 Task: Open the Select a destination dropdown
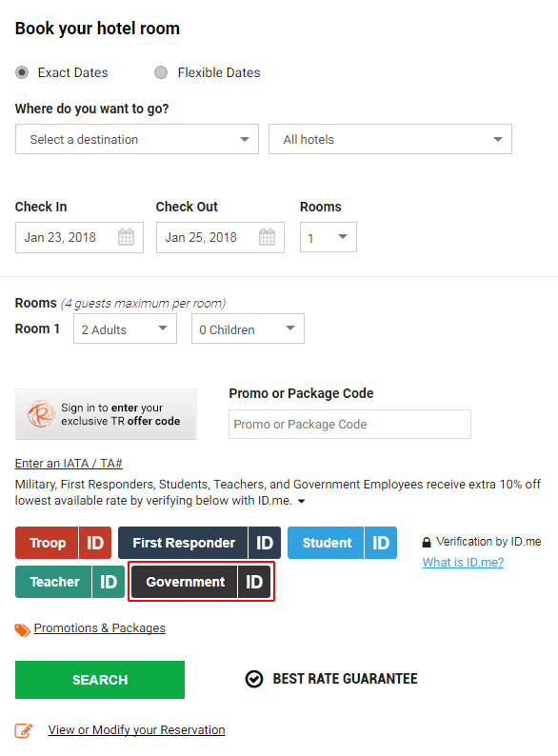click(x=137, y=139)
